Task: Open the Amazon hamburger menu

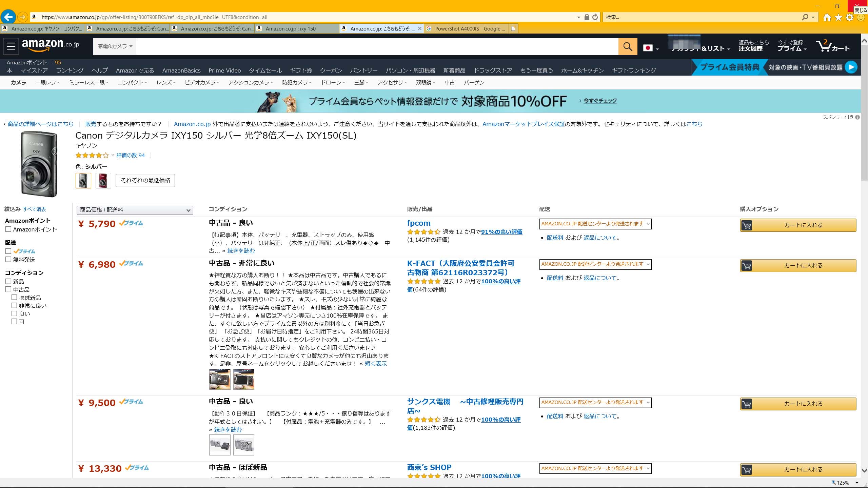Action: pyautogui.click(x=11, y=46)
